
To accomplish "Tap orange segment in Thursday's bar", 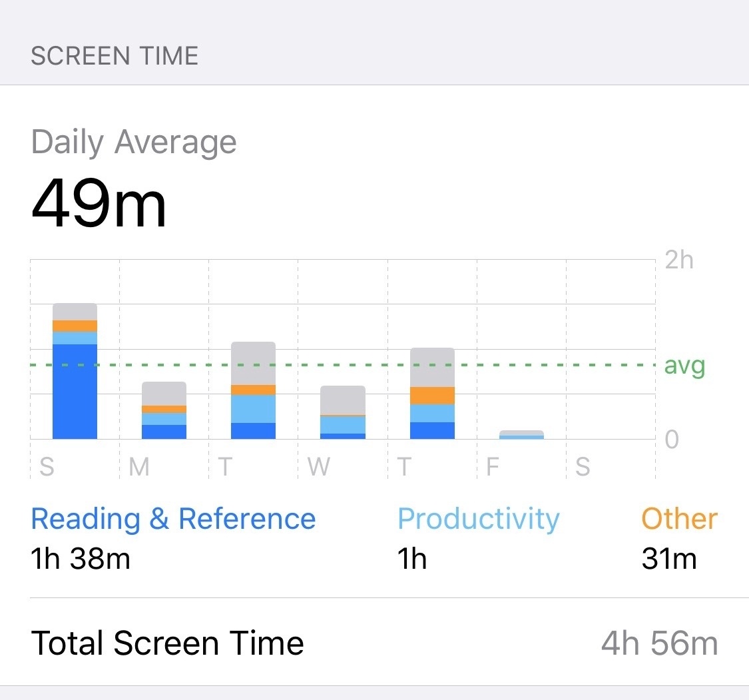I will pyautogui.click(x=432, y=396).
